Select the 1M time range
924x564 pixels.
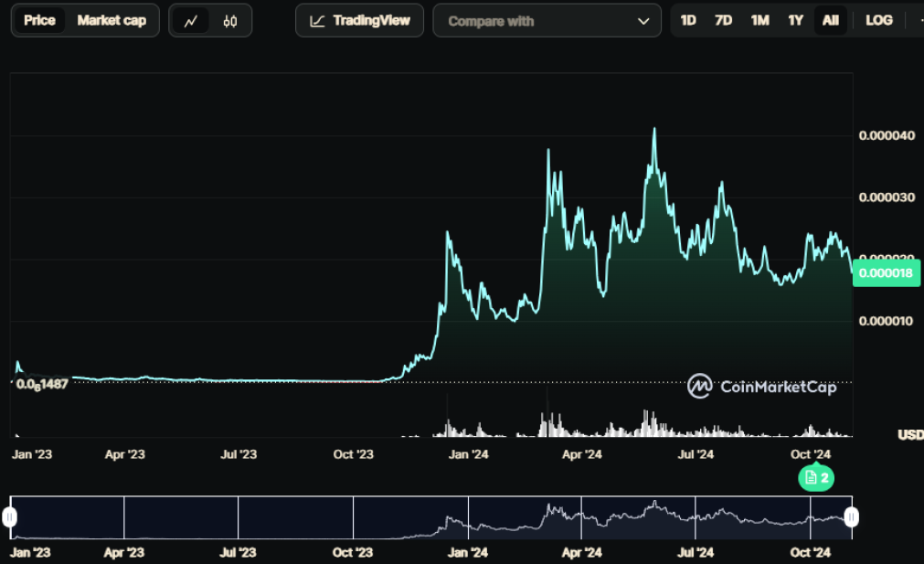click(759, 21)
